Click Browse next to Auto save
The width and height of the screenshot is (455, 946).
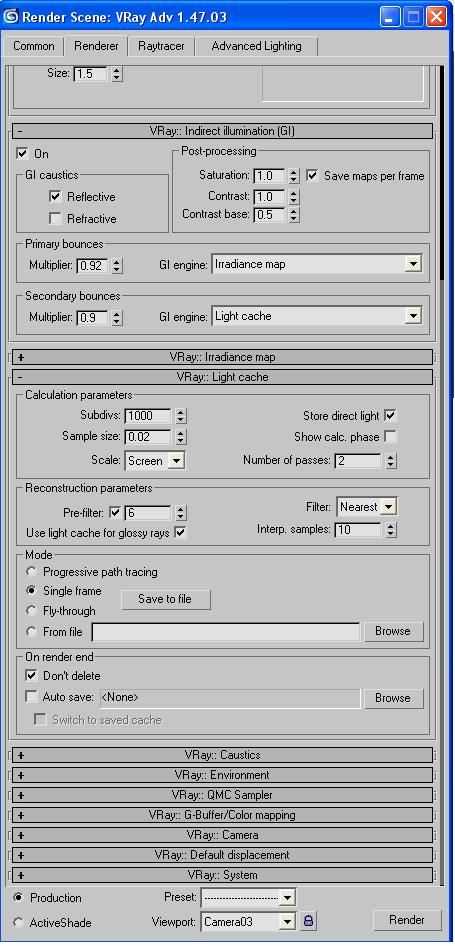[392, 698]
